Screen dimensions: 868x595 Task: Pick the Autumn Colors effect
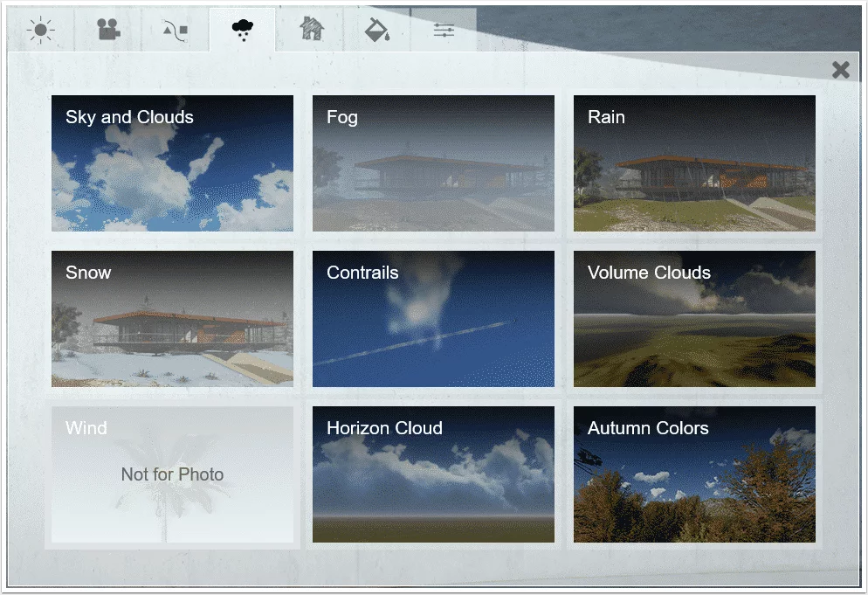tap(694, 474)
